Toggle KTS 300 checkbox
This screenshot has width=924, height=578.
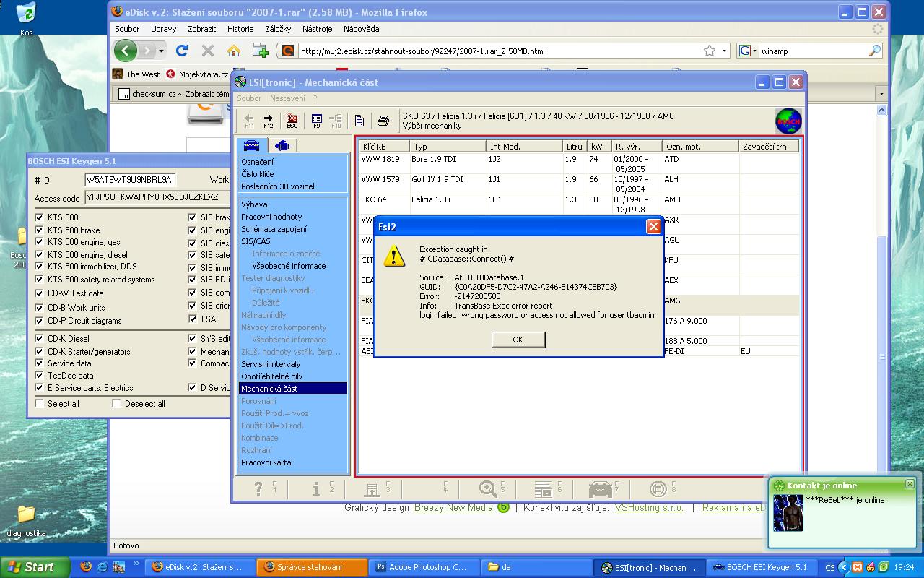point(40,217)
